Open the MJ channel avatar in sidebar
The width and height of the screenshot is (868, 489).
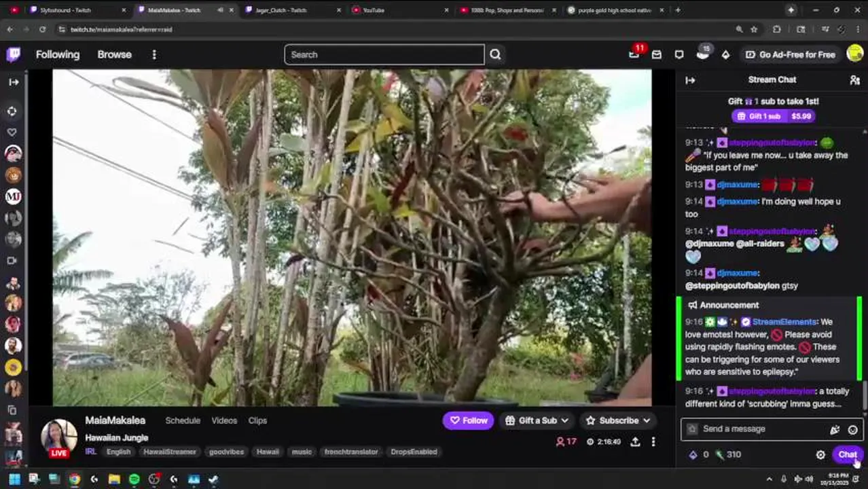click(x=13, y=196)
